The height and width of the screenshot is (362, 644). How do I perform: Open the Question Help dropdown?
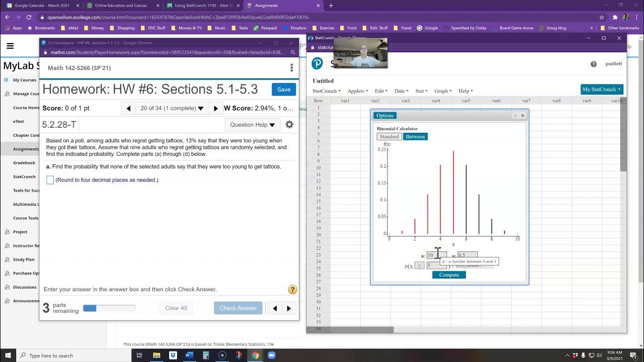pos(253,125)
